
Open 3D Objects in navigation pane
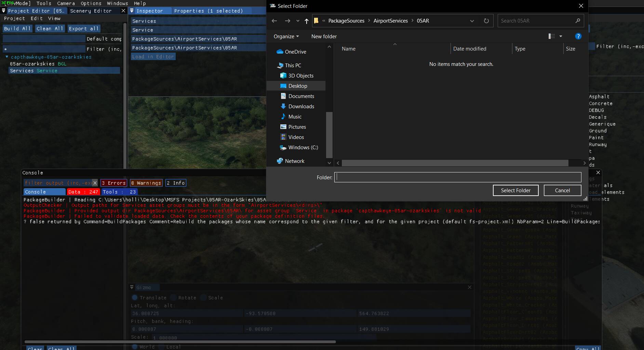(300, 76)
